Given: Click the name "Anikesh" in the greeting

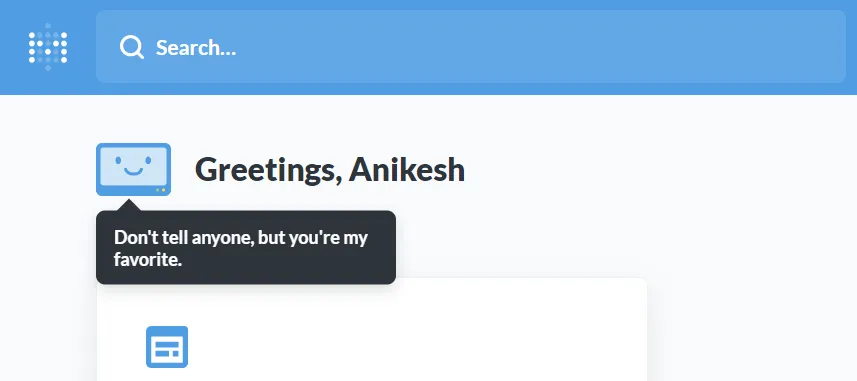Looking at the screenshot, I should tap(407, 169).
